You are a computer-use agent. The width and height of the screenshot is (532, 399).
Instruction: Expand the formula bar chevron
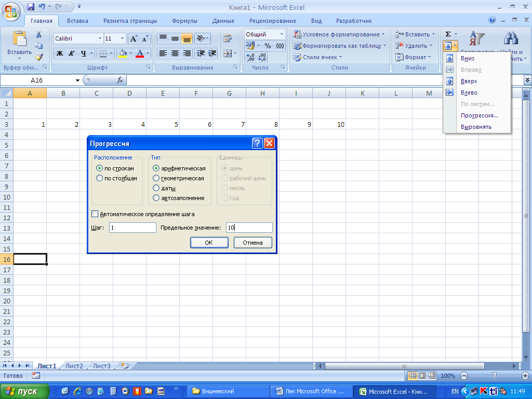(527, 80)
